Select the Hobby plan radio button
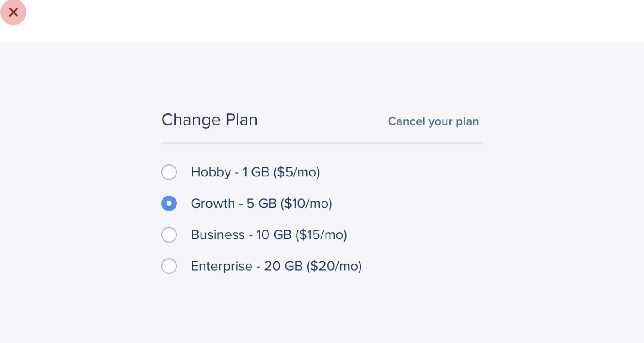Image resolution: width=644 pixels, height=343 pixels. 169,172
